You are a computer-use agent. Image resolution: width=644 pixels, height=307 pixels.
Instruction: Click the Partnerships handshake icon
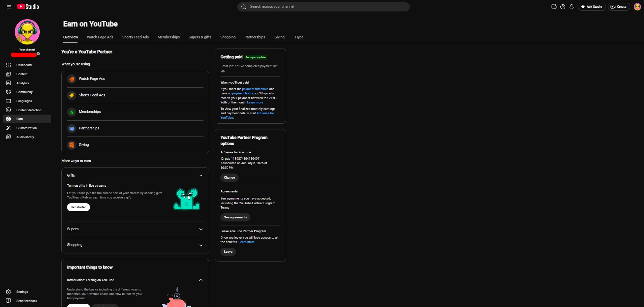(x=72, y=129)
